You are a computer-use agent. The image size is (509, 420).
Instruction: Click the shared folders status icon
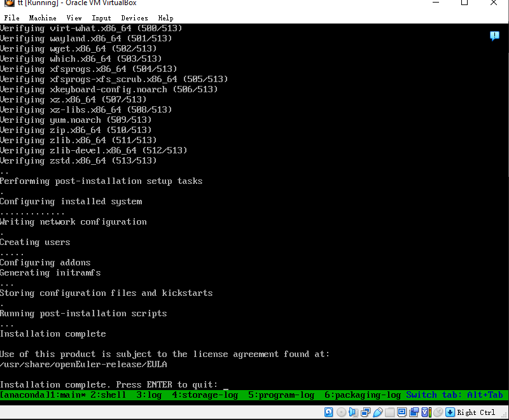click(389, 412)
